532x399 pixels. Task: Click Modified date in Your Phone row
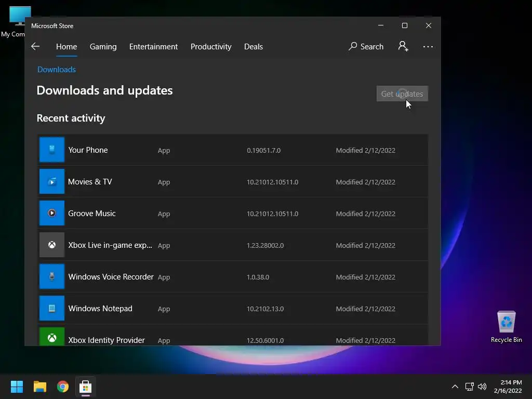click(365, 150)
